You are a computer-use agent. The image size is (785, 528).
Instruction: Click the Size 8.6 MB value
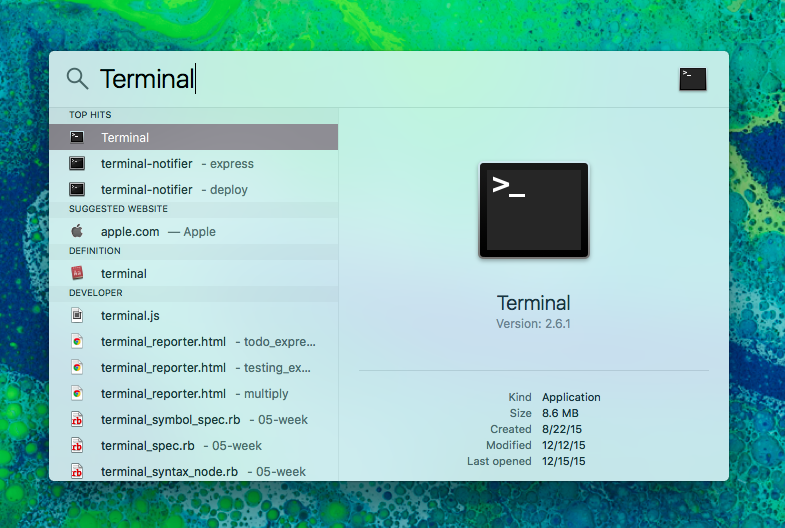560,413
